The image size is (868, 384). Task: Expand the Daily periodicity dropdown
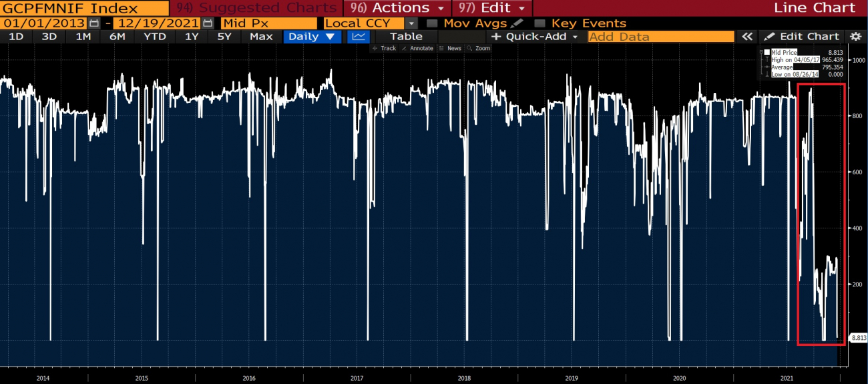click(312, 37)
